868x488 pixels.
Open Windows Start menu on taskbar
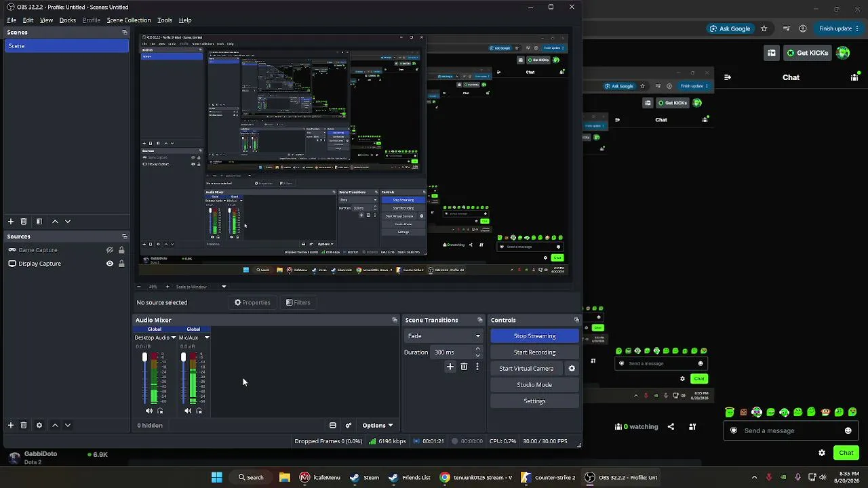tap(217, 477)
